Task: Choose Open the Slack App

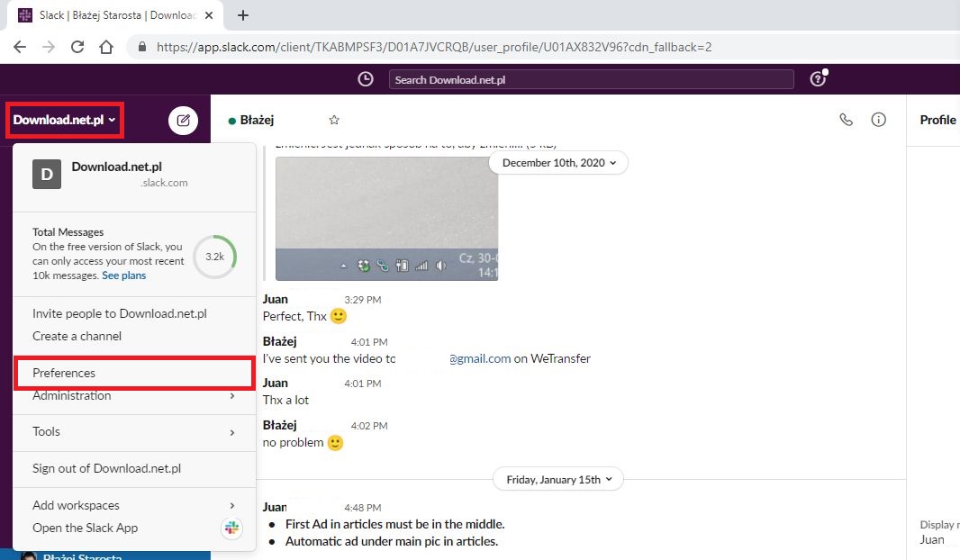Action: tap(85, 528)
